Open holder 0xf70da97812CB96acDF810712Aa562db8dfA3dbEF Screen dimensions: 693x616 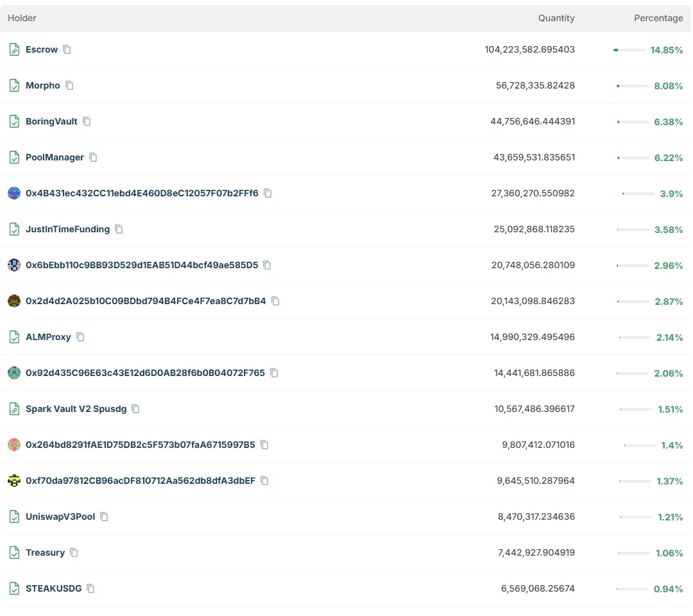point(141,481)
